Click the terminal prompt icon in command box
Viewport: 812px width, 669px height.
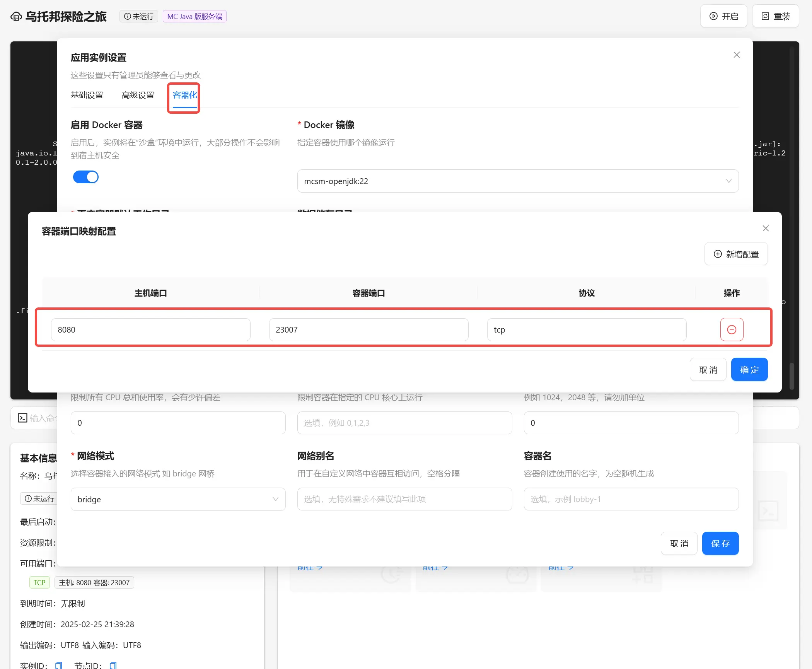(22, 418)
